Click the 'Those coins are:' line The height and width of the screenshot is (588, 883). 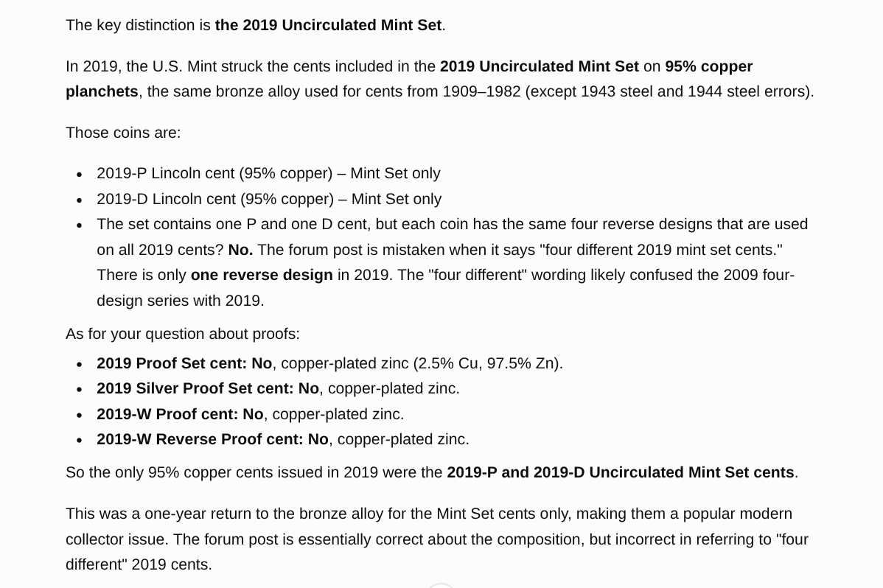pyautogui.click(x=123, y=133)
